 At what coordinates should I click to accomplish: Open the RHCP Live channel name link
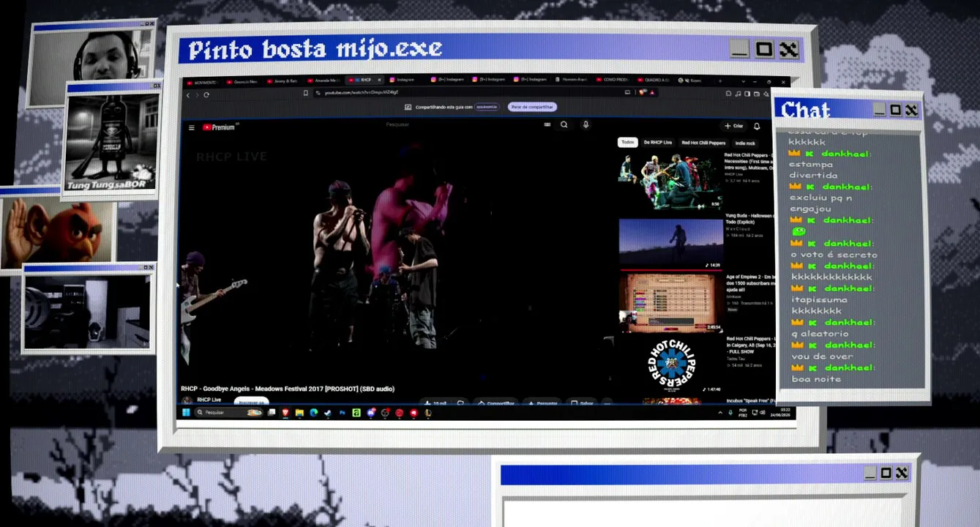click(x=209, y=400)
